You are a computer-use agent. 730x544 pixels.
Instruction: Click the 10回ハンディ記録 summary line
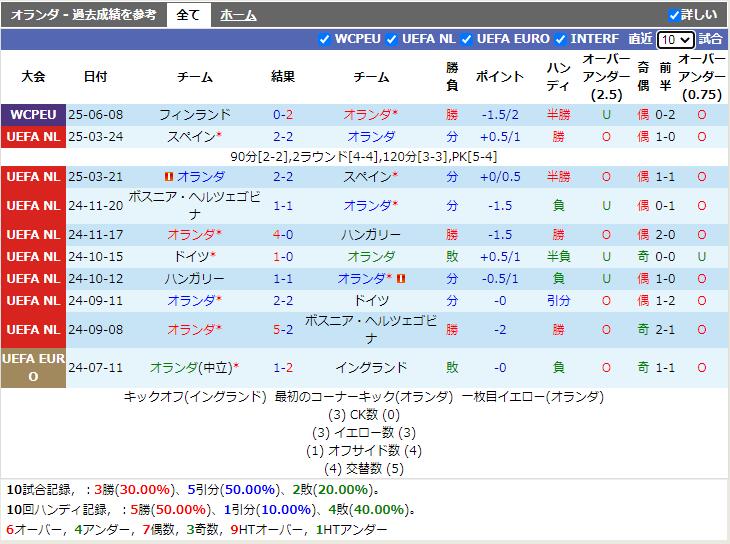211,510
